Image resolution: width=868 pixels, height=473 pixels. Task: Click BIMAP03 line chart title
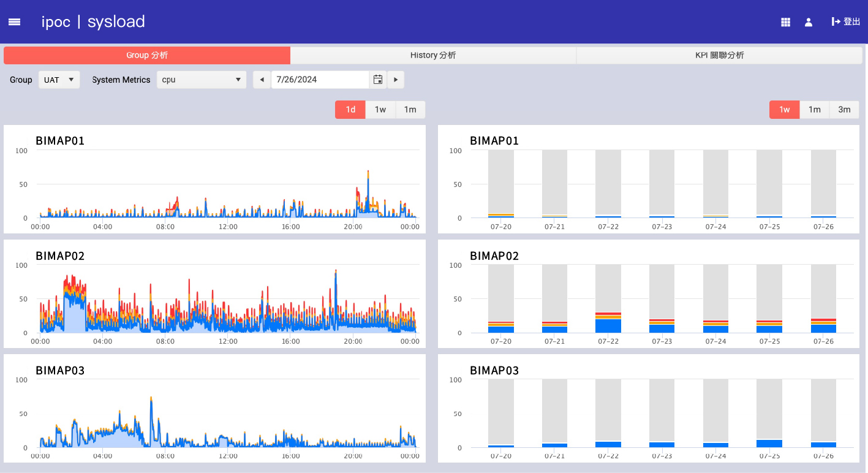coord(60,370)
